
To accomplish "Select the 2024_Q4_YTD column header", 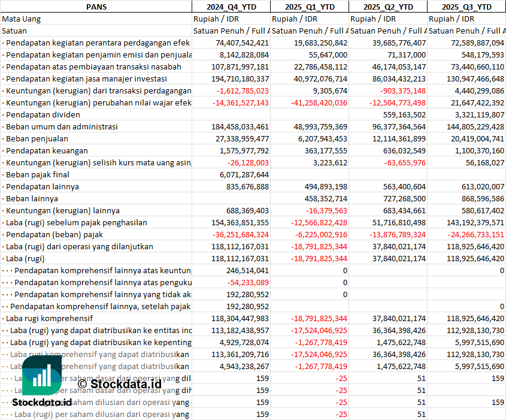I will [x=231, y=7].
